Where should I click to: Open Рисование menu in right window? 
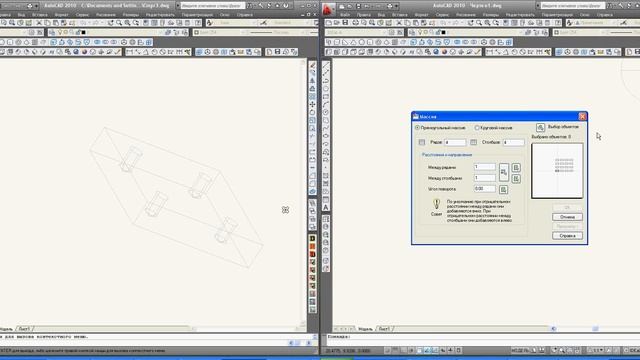[x=466, y=15]
